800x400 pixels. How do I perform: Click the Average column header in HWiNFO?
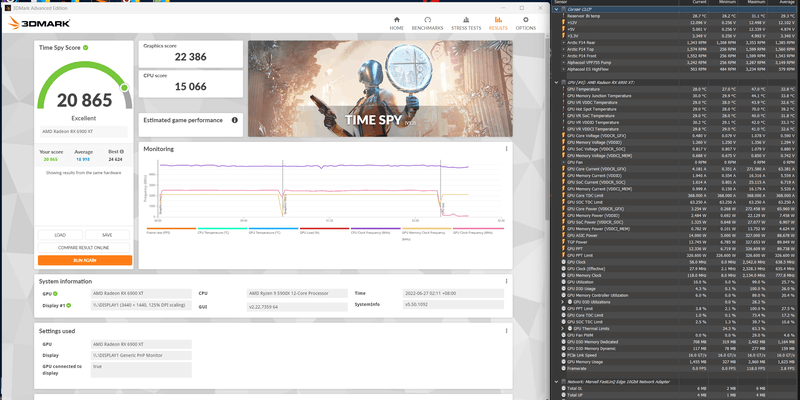point(786,3)
